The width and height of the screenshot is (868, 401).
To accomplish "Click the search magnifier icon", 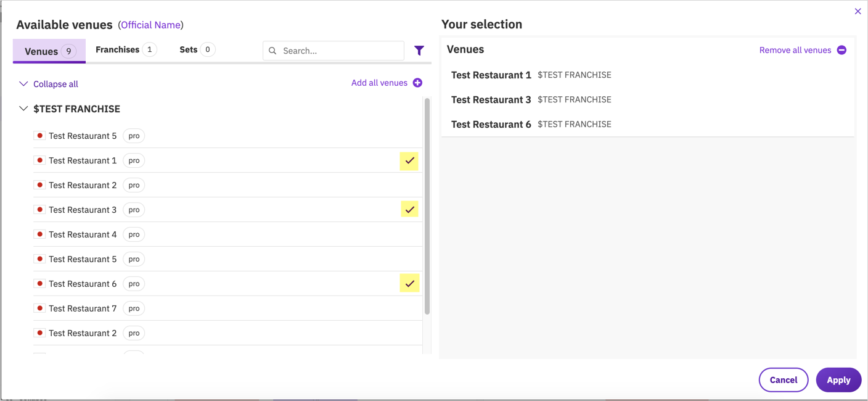I will tap(272, 51).
